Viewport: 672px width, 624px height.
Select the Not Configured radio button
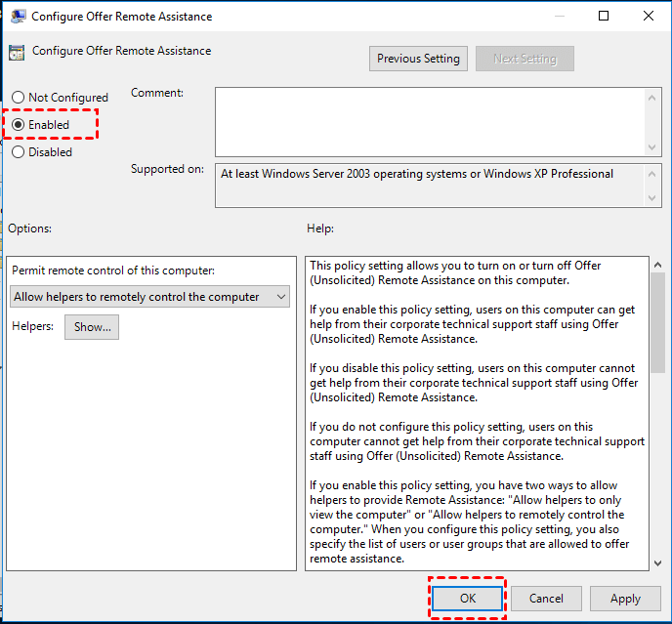(x=18, y=98)
